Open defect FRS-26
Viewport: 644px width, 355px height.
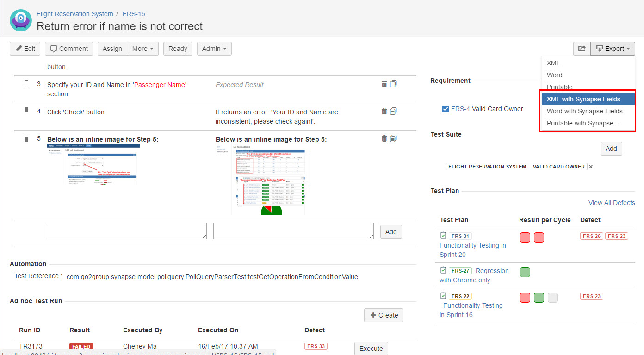[x=592, y=236]
